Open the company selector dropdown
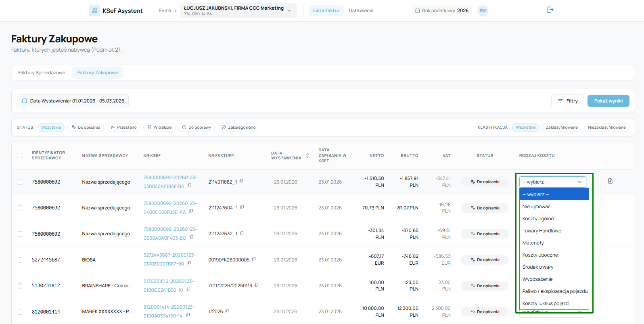This screenshot has height=324, width=644. [x=238, y=10]
